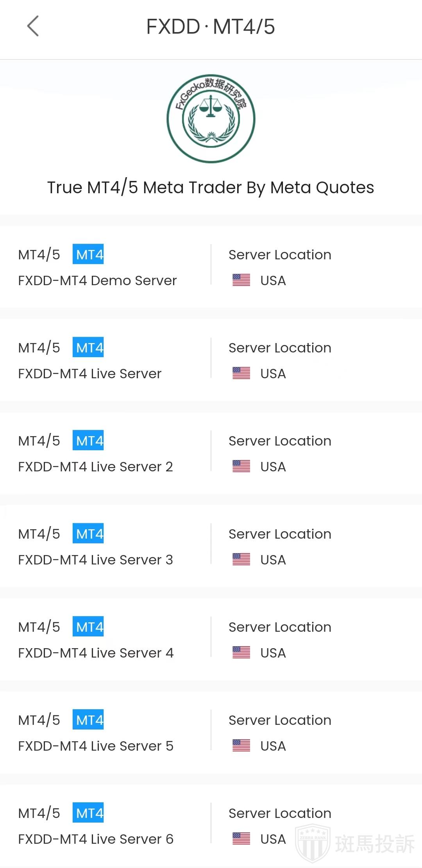Screen dimensions: 422x868
Task: Tap the USA flag for Live Server 4
Action: click(x=241, y=652)
